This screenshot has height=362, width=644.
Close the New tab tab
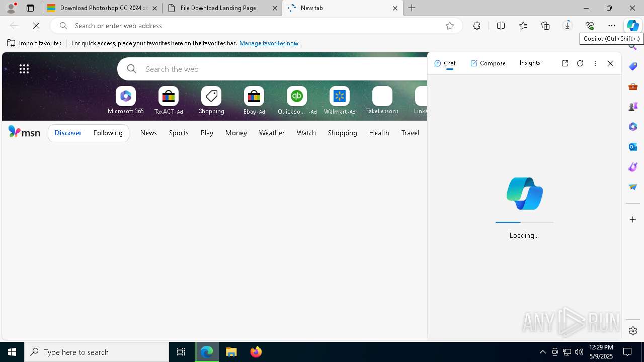(x=395, y=8)
